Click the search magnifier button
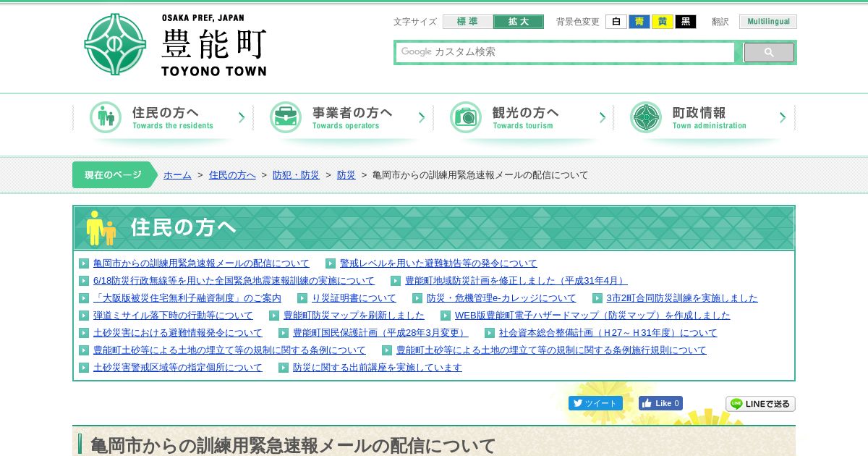Image resolution: width=868 pixels, height=456 pixels. pyautogui.click(x=769, y=52)
